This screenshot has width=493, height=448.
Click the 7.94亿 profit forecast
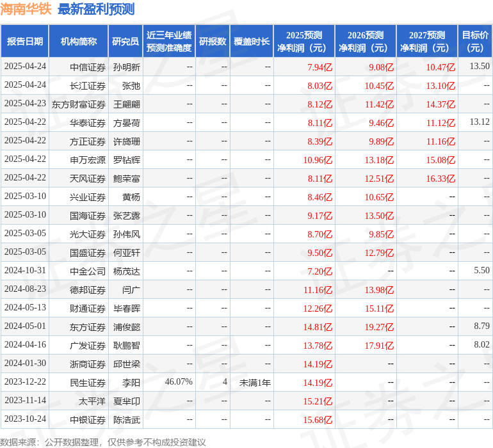click(x=319, y=67)
